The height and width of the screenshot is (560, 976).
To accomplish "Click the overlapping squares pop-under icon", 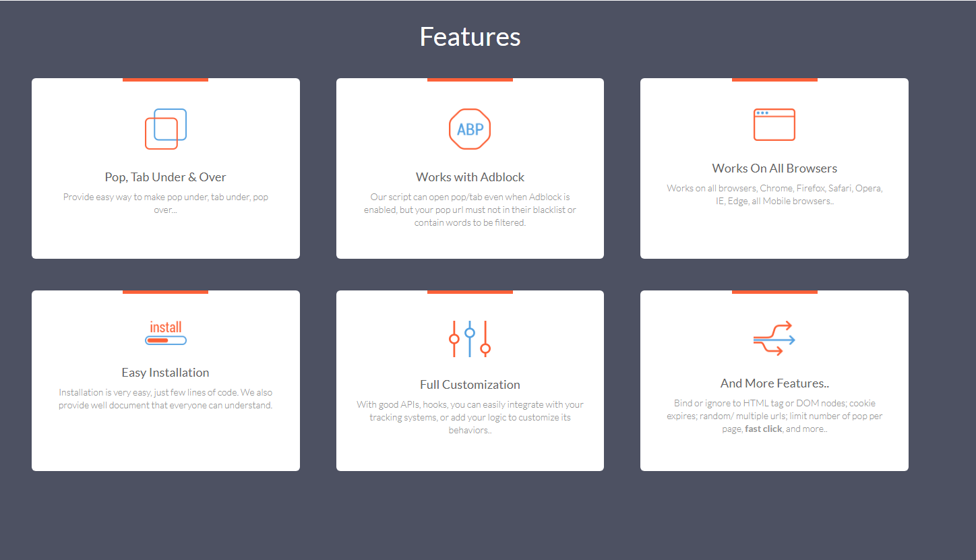I will [166, 129].
